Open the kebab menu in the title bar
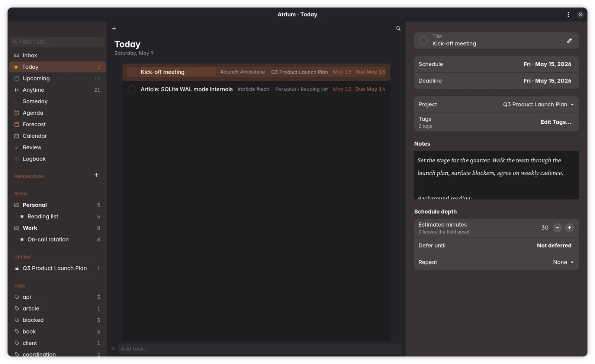 click(568, 14)
